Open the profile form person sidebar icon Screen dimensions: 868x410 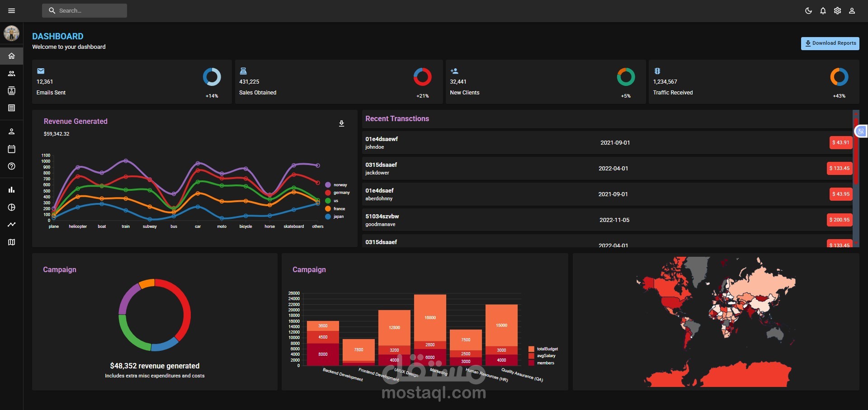[12, 132]
